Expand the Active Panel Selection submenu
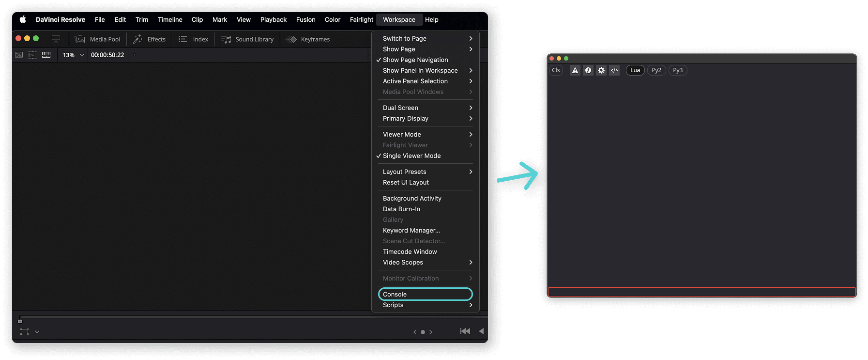 [425, 81]
